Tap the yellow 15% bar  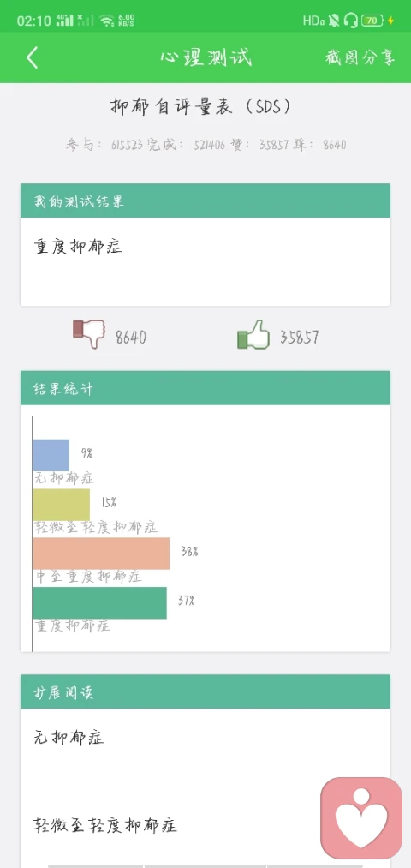tap(61, 505)
